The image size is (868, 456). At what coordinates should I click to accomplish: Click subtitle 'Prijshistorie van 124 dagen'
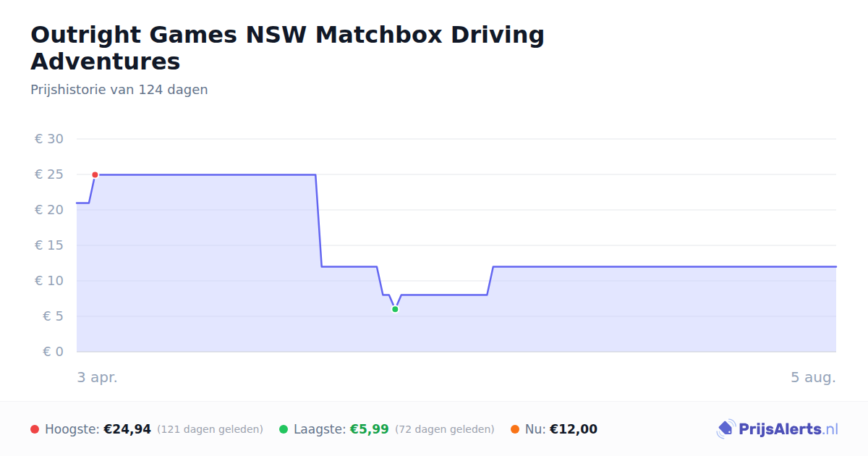point(119,90)
